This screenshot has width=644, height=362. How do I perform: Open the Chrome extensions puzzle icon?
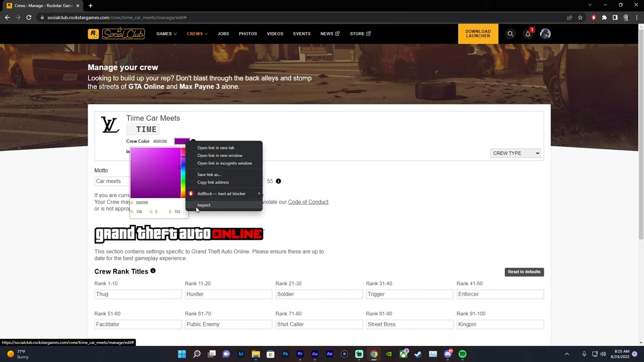[x=604, y=18]
